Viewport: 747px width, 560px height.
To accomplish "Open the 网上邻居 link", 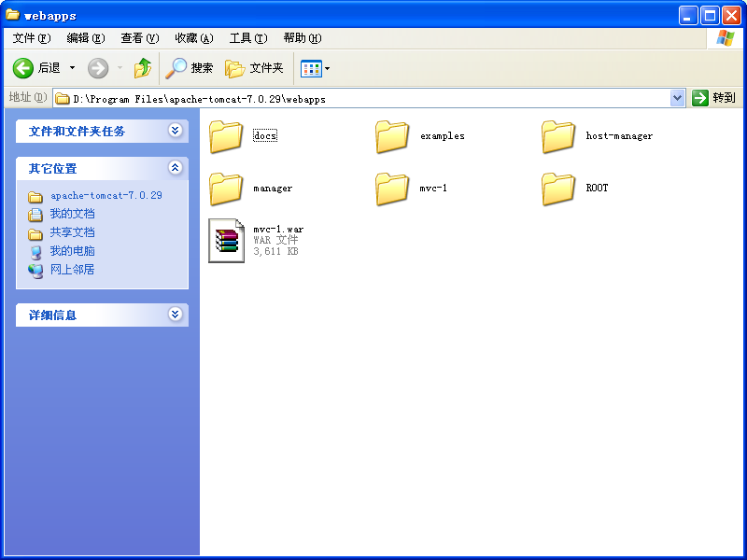I will tap(73, 270).
